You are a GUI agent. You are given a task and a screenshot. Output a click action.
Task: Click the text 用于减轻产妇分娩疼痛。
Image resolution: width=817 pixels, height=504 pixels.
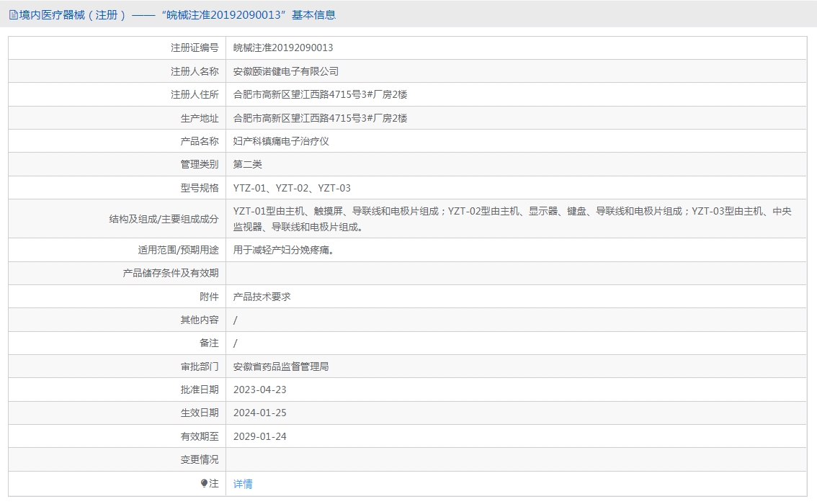283,250
